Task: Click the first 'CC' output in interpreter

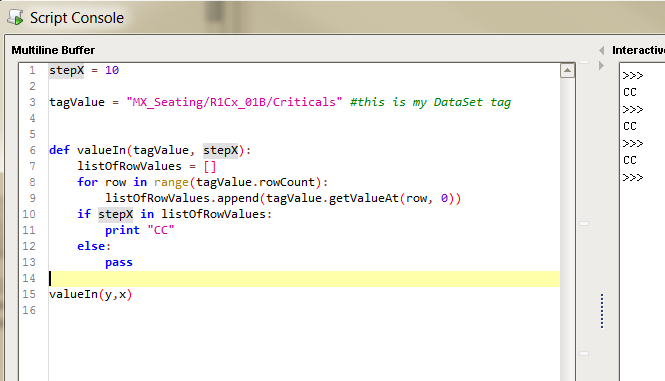Action: coord(630,92)
